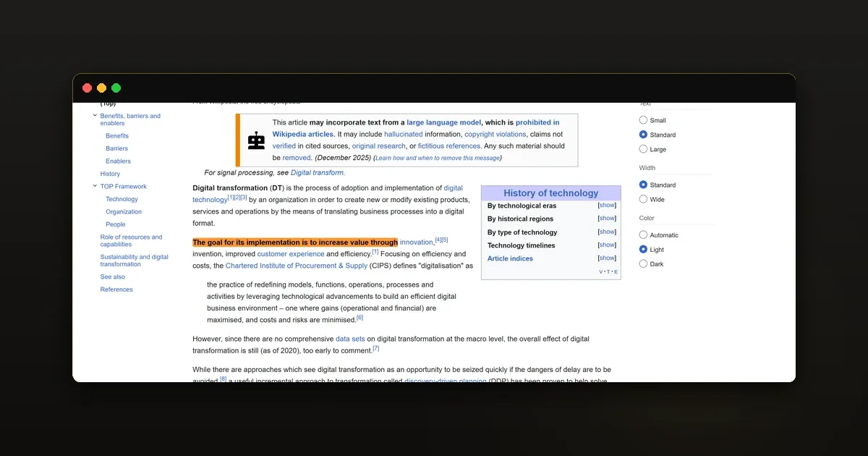Image resolution: width=868 pixels, height=456 pixels.
Task: Choose the Wide width option
Action: pyautogui.click(x=643, y=199)
